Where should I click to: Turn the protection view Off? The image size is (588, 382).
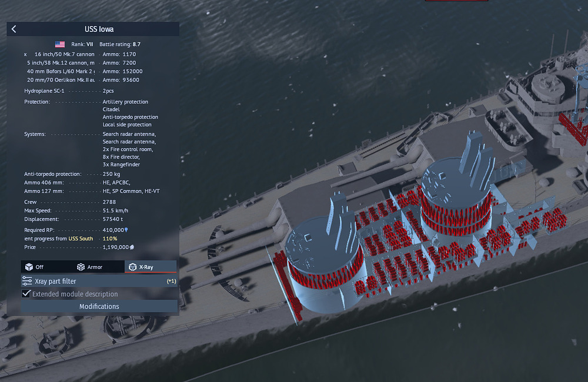(x=34, y=267)
